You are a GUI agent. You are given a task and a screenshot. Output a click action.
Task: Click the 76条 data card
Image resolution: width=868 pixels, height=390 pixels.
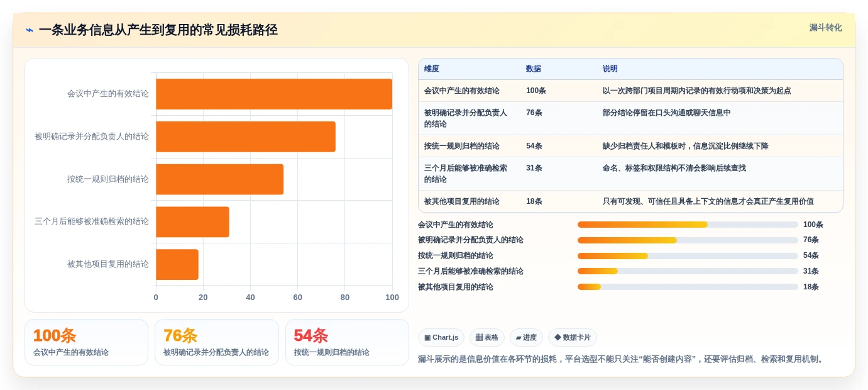coord(217,342)
